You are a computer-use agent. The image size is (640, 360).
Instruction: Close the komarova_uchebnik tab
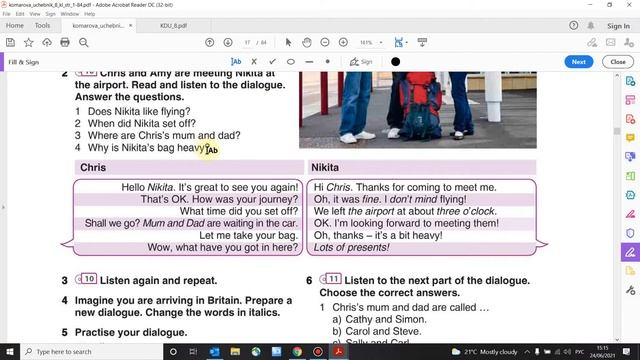coord(130,25)
